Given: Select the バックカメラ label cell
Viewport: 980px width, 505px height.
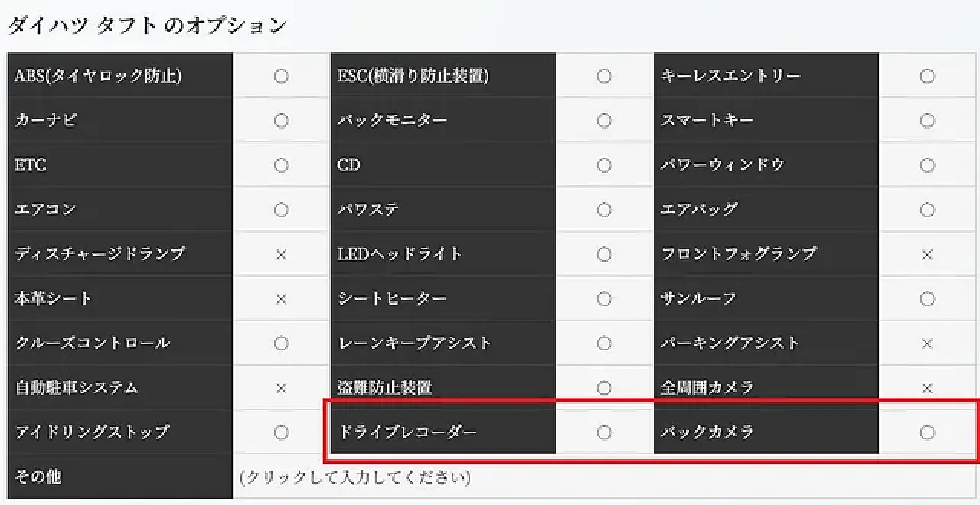Looking at the screenshot, I should point(766,432).
